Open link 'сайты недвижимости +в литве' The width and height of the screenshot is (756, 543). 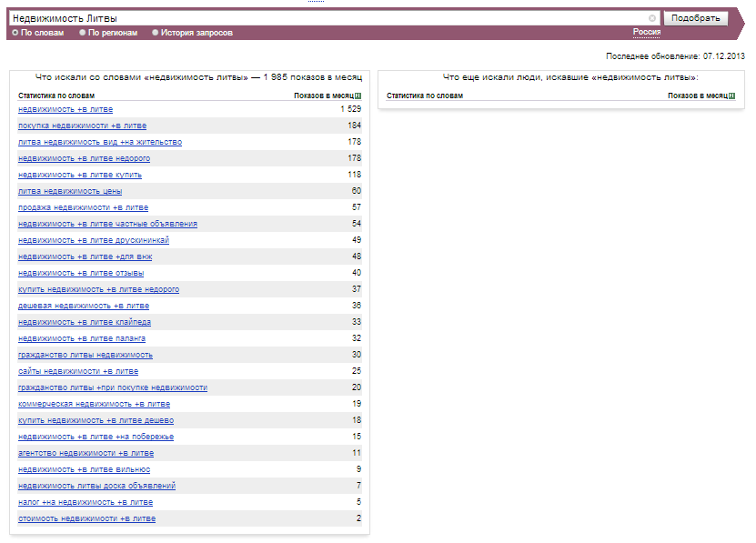(78, 372)
